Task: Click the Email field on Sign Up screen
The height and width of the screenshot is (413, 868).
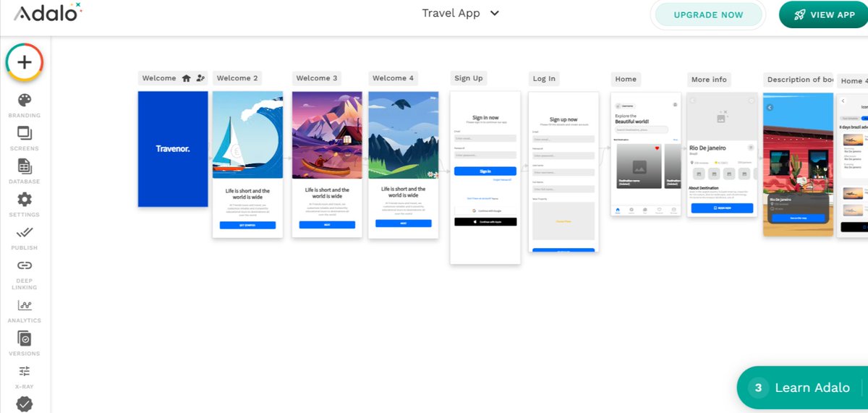Action: coord(485,138)
